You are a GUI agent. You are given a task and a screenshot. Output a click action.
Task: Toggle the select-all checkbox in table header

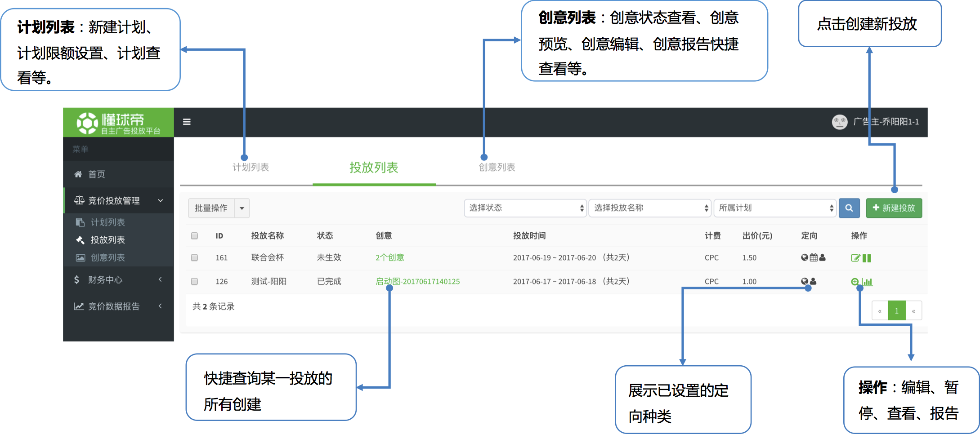coord(194,235)
